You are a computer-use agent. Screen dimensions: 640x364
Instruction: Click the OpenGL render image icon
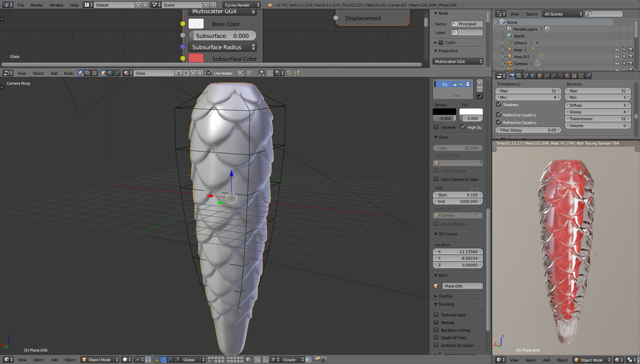(x=317, y=360)
